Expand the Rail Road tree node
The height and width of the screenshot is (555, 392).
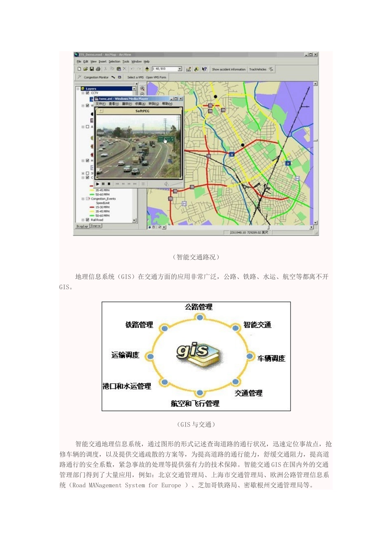[x=83, y=220]
